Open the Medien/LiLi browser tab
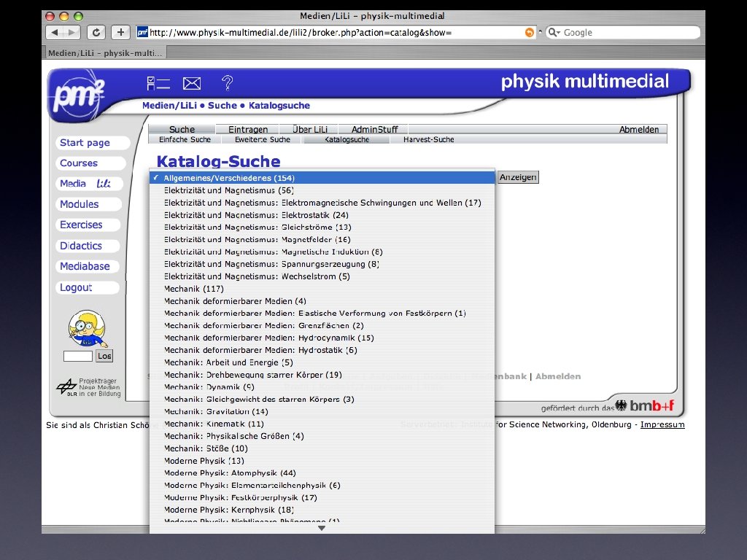747x560 pixels. click(105, 52)
